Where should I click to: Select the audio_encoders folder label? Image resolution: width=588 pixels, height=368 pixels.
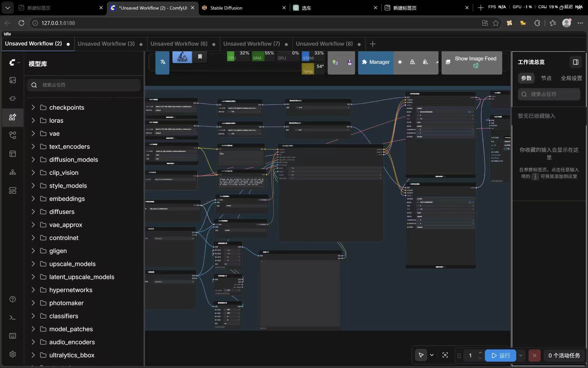(72, 342)
